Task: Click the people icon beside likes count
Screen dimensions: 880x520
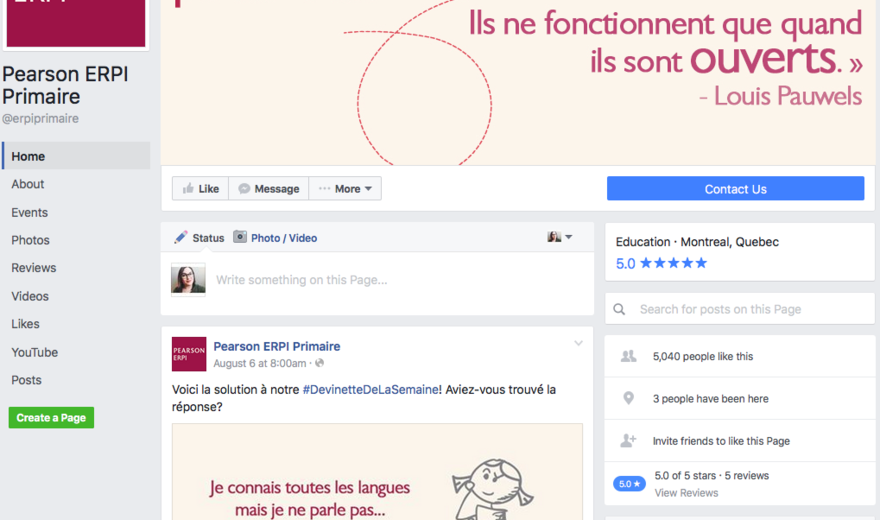Action: coord(629,356)
